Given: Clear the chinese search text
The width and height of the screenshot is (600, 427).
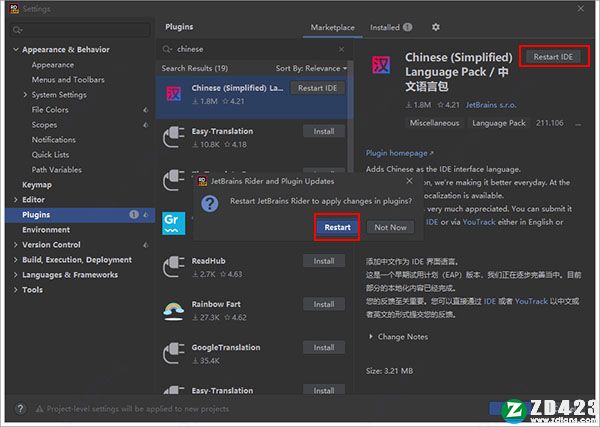Looking at the screenshot, I should 341,49.
